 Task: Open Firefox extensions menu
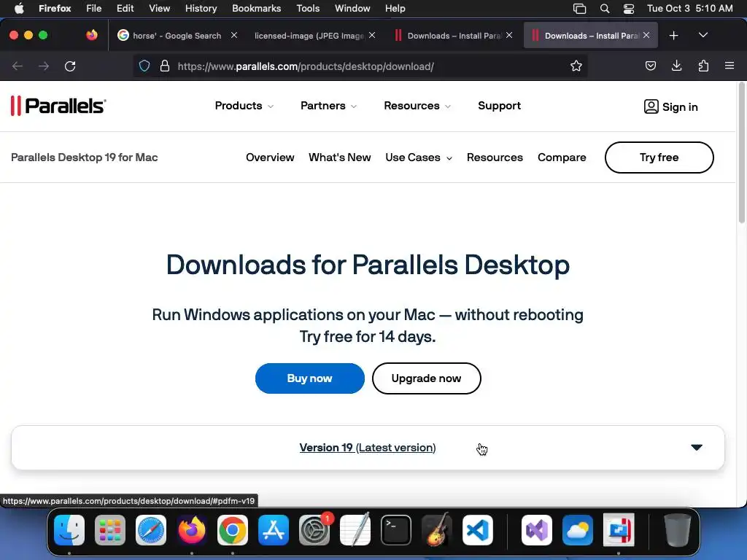click(703, 66)
